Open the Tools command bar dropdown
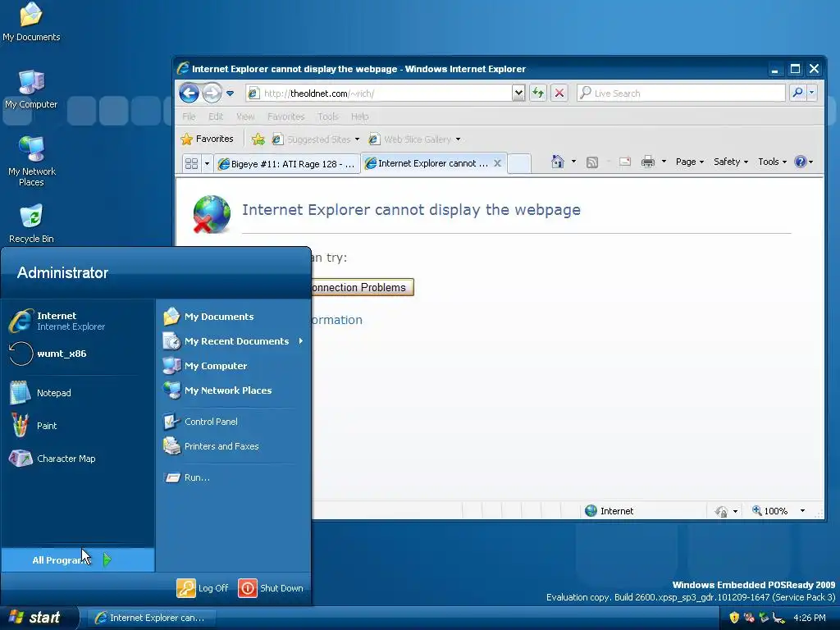This screenshot has height=630, width=840. tap(772, 162)
